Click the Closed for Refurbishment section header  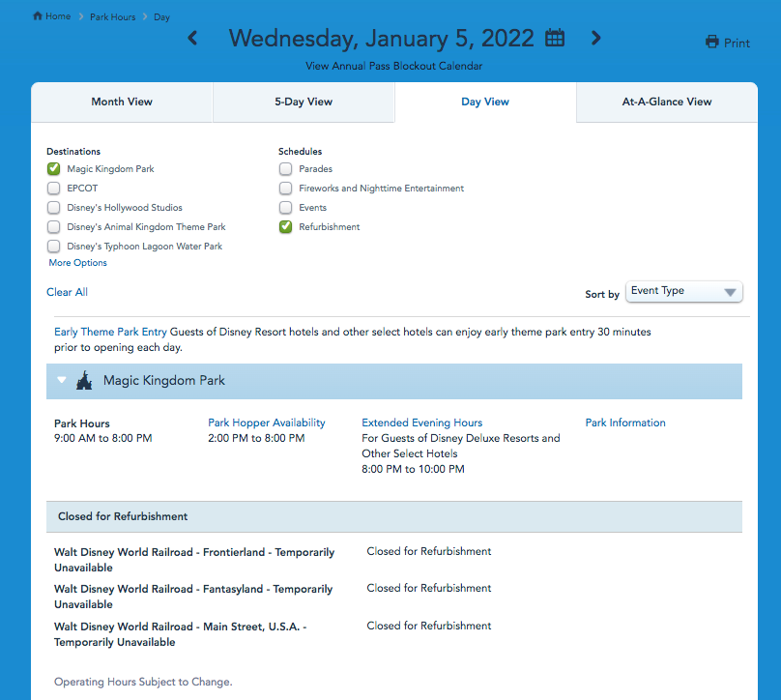point(394,516)
